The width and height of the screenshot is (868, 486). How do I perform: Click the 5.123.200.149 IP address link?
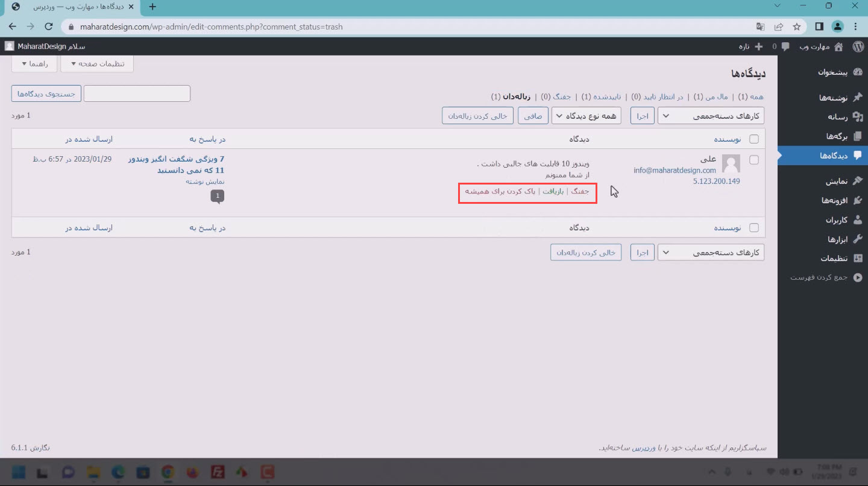(716, 181)
